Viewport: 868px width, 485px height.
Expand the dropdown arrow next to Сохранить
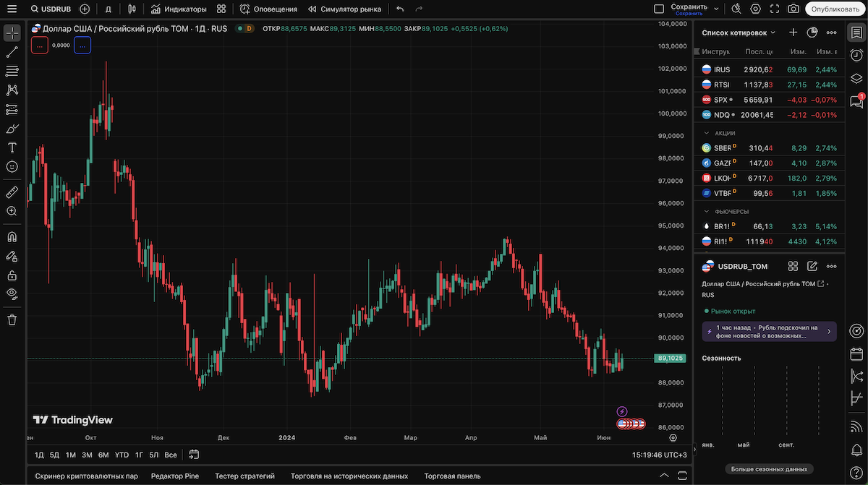717,9
